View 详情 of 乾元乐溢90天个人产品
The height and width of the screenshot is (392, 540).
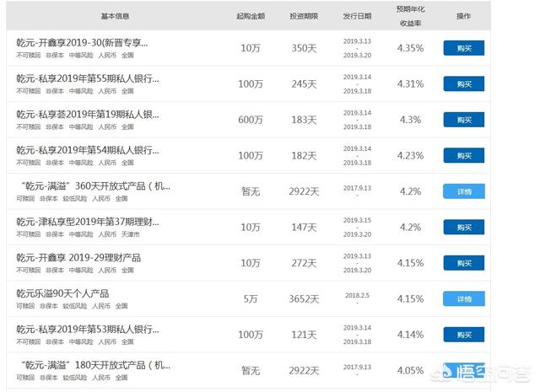tap(463, 298)
